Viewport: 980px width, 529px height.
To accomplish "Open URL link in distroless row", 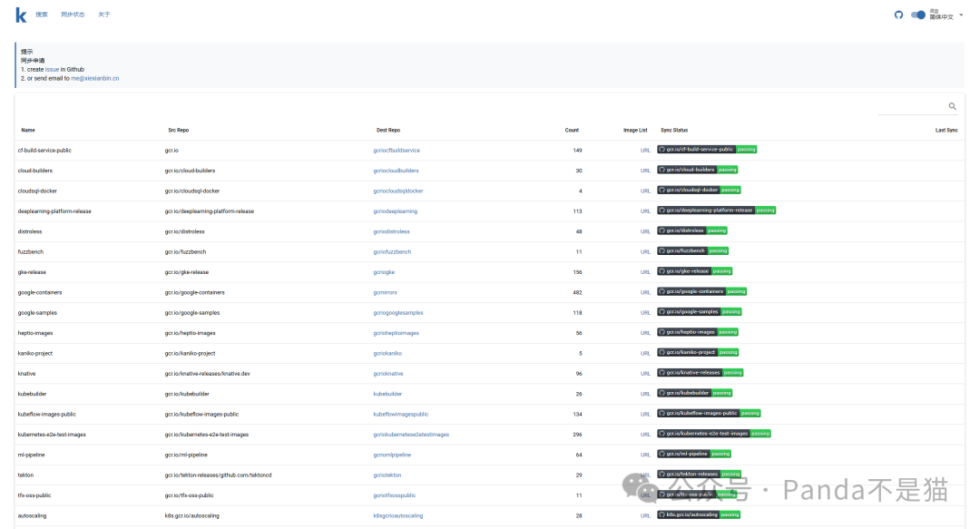I will (x=645, y=231).
